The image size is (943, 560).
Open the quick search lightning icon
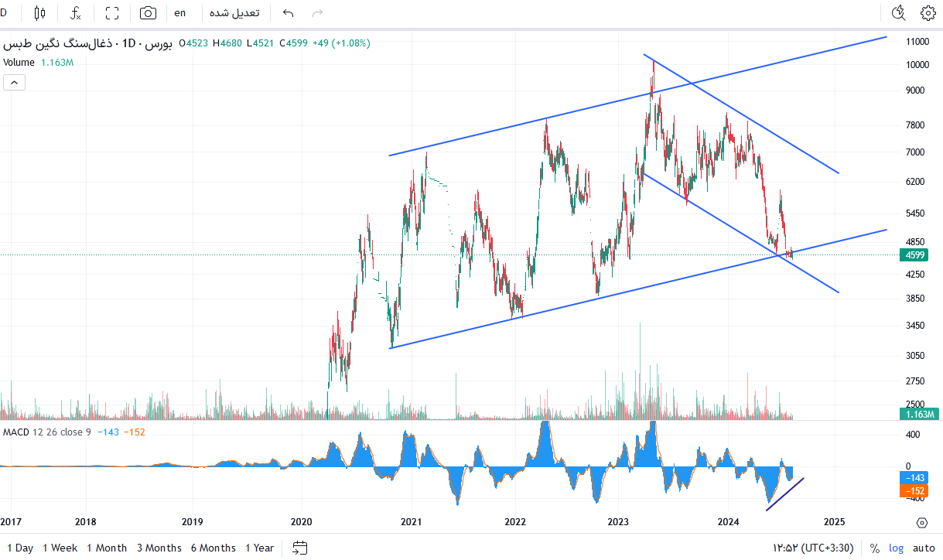898,13
